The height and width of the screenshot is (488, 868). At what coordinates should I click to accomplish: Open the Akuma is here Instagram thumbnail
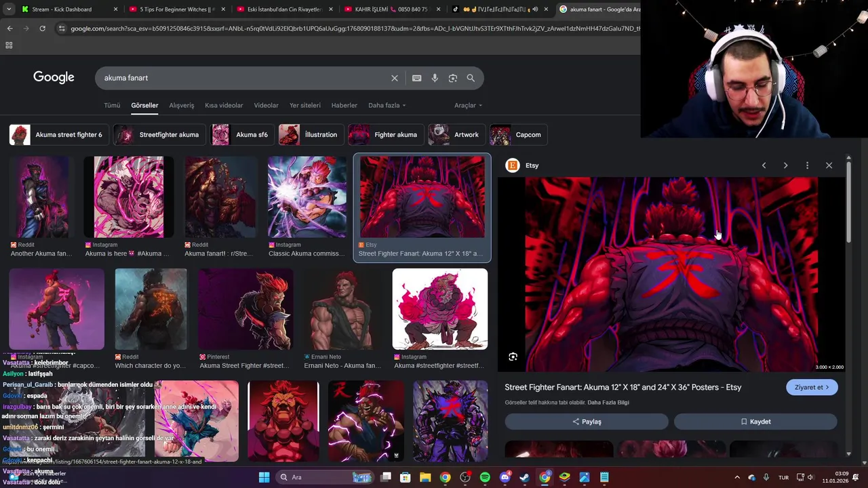[x=129, y=197]
